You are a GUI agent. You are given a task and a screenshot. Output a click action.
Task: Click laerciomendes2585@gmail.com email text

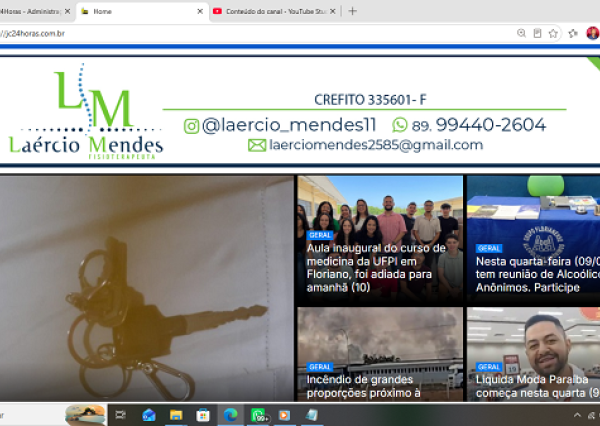tap(376, 145)
